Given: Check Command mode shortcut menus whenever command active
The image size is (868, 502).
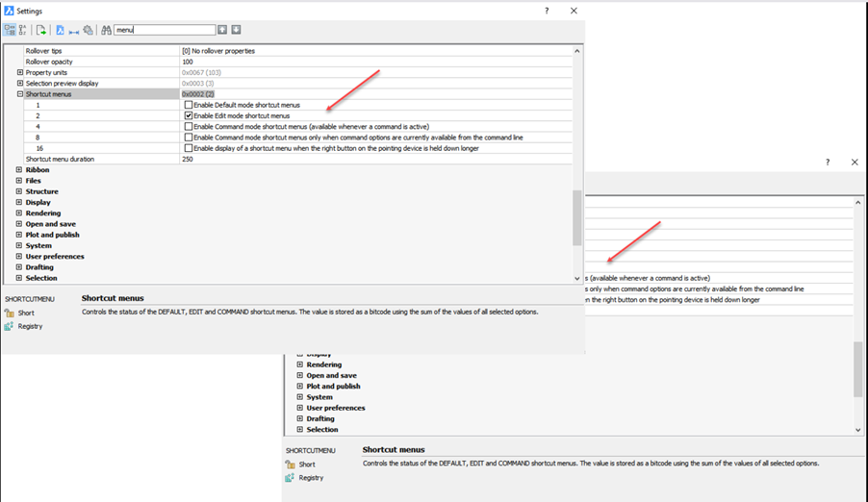Looking at the screenshot, I should 189,126.
